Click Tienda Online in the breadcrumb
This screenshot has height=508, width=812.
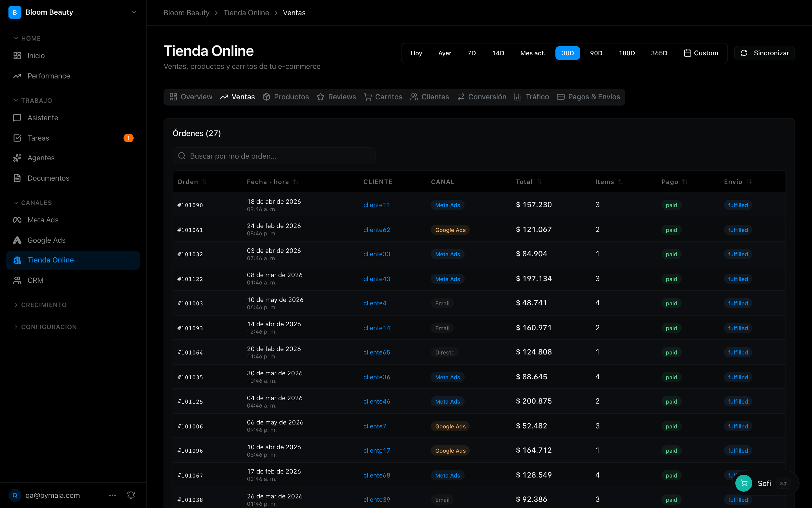(x=246, y=13)
